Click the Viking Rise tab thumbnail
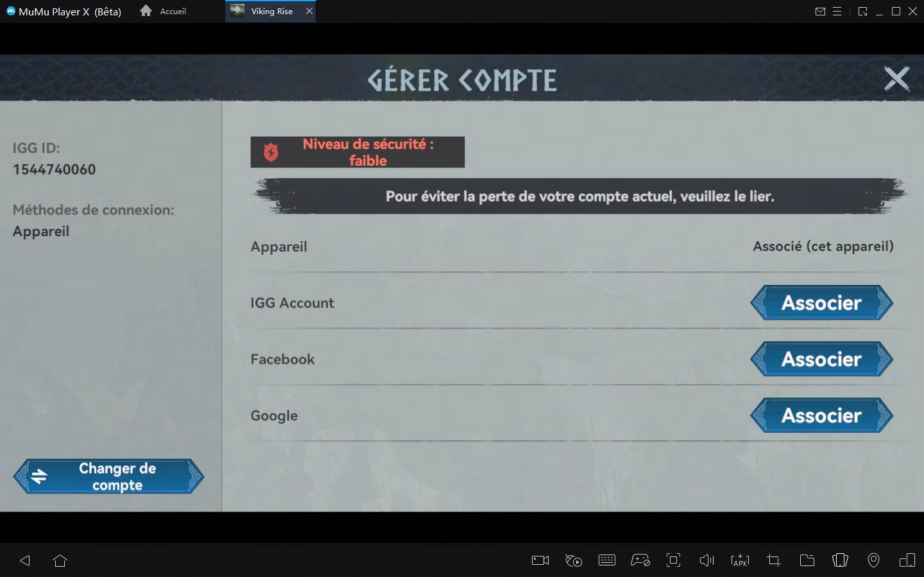 tap(237, 11)
